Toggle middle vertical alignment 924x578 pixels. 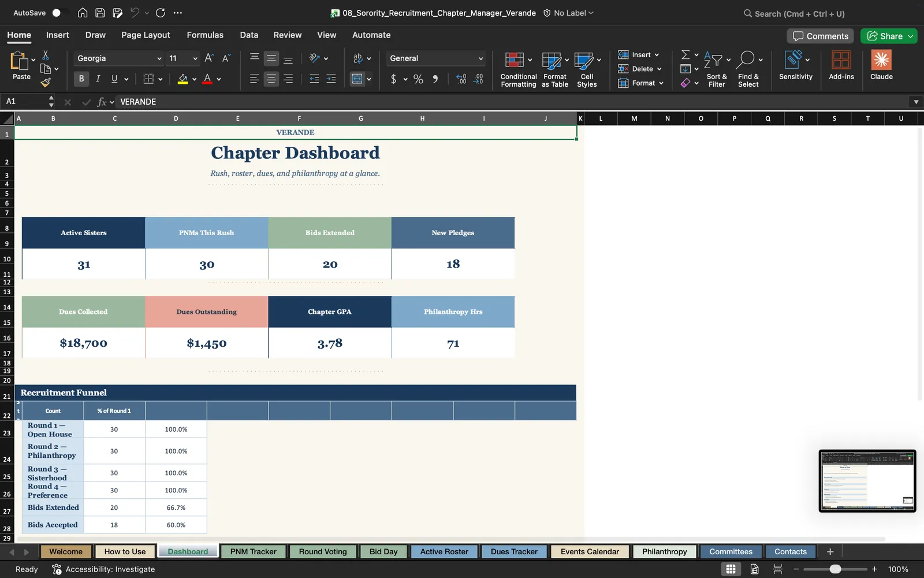pos(271,58)
